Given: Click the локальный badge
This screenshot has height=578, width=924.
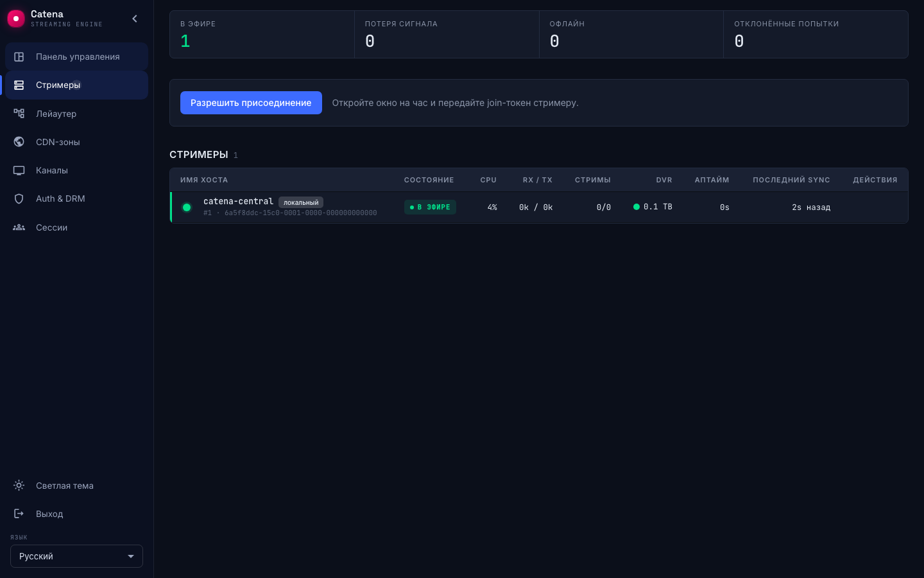Looking at the screenshot, I should click(301, 202).
